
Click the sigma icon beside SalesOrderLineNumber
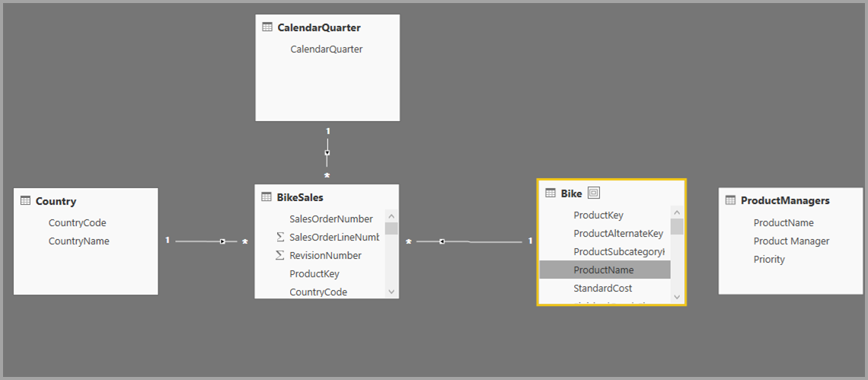click(279, 237)
